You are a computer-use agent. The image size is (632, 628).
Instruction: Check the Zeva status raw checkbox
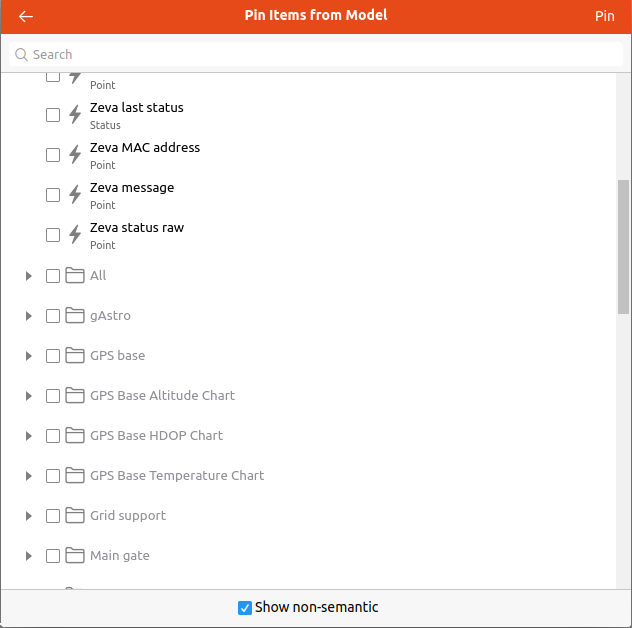click(53, 235)
